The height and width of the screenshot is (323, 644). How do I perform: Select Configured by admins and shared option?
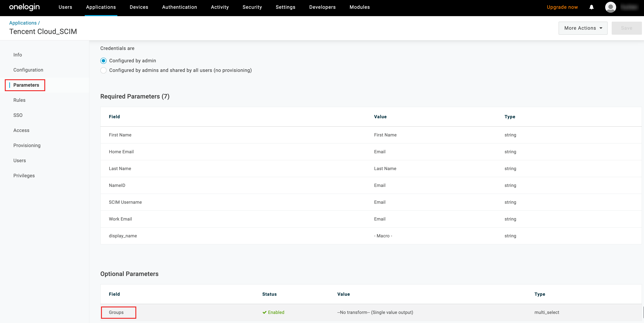pyautogui.click(x=103, y=70)
